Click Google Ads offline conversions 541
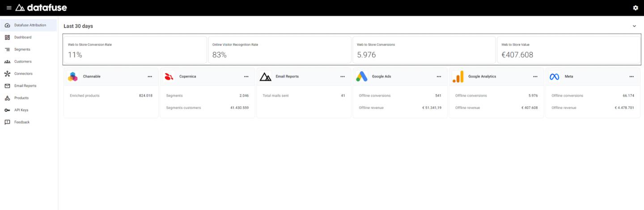This screenshot has height=210, width=644. (x=438, y=95)
